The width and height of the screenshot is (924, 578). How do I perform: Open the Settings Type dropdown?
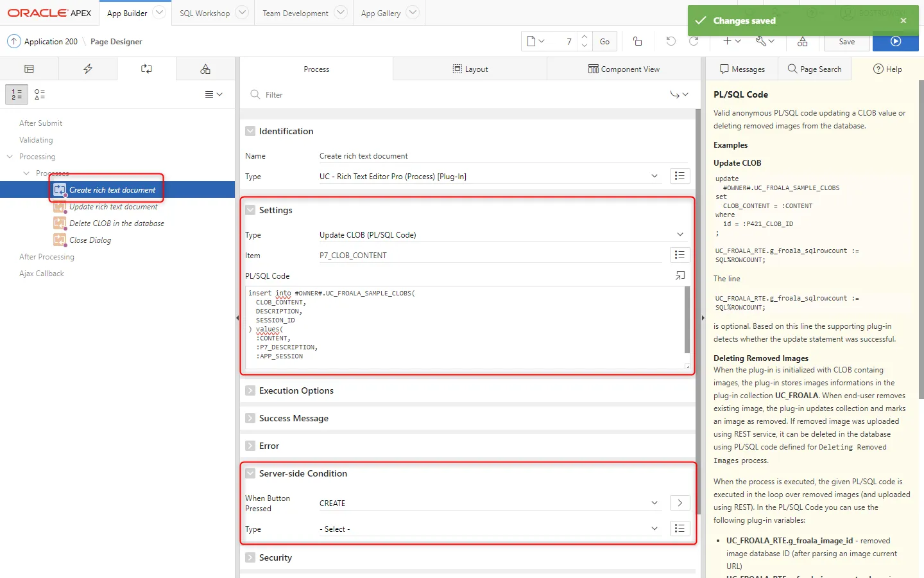click(x=680, y=235)
